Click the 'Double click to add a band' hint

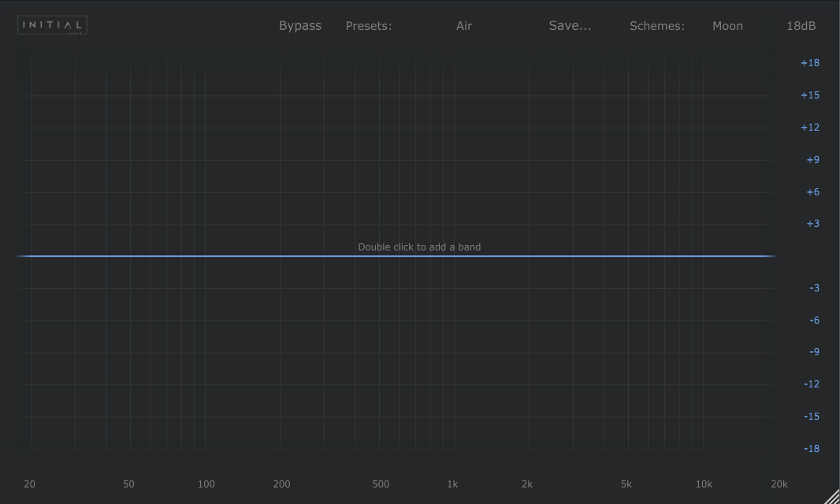pos(419,247)
